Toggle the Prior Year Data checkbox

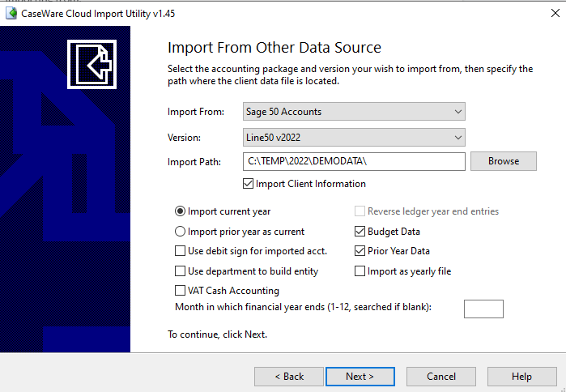(360, 251)
